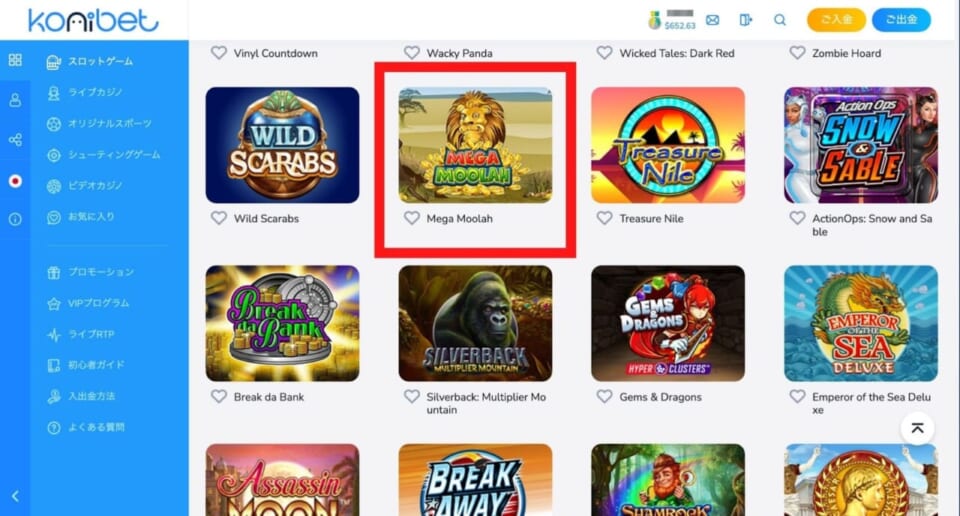Click the orange ご入金 deposit button

click(836, 20)
